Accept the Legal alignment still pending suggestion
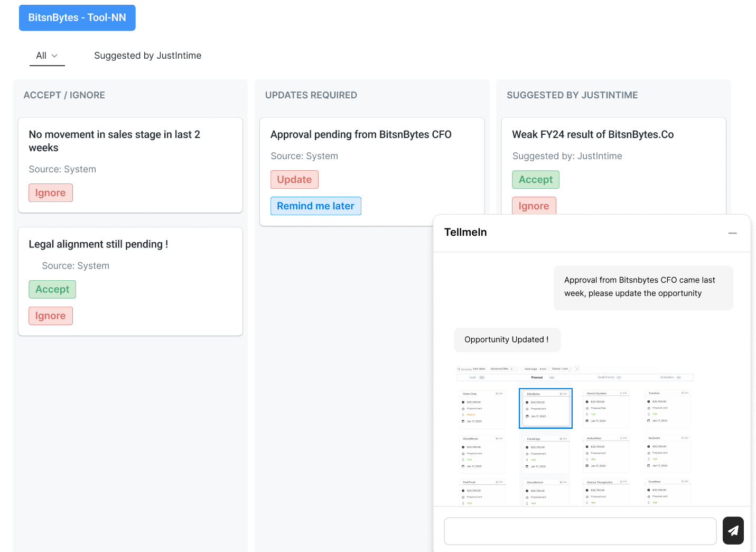Viewport: 756px width, 552px height. point(52,289)
